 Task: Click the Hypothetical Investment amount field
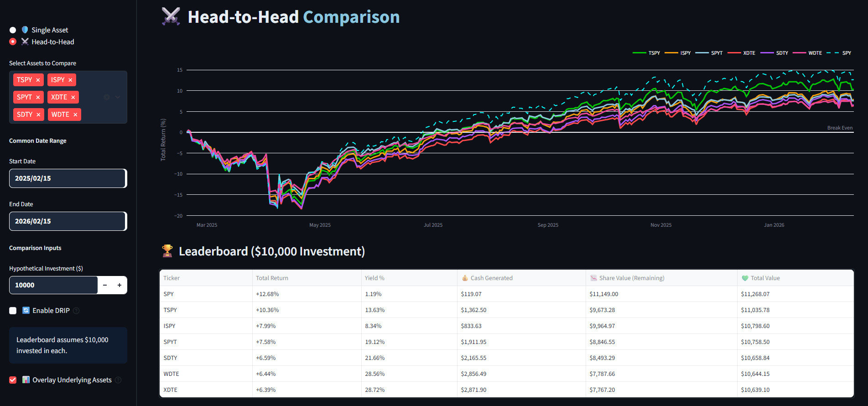tap(53, 285)
